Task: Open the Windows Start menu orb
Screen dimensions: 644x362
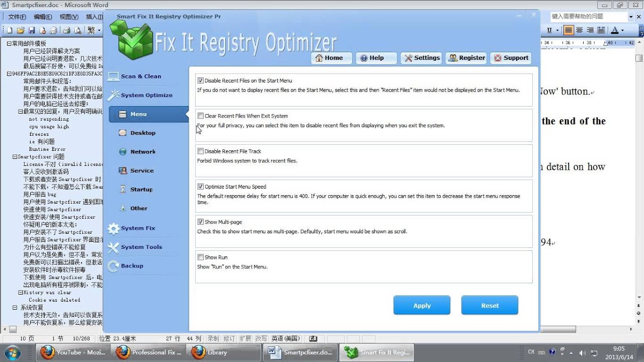Action: [14, 352]
